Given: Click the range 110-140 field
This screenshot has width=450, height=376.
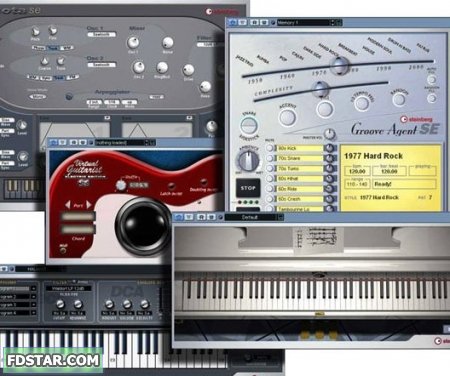Looking at the screenshot, I should [357, 184].
